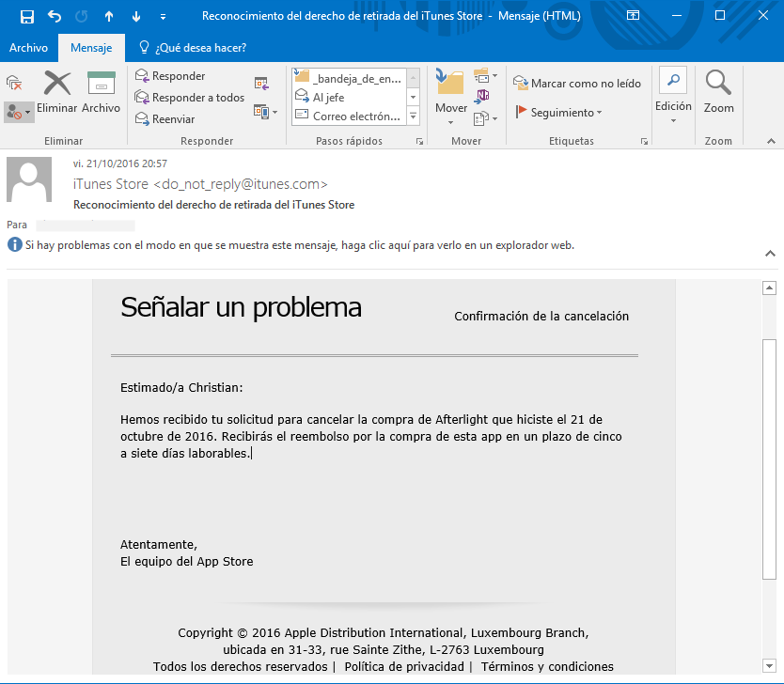
Task: Run the Al jefe quick step
Action: click(349, 98)
